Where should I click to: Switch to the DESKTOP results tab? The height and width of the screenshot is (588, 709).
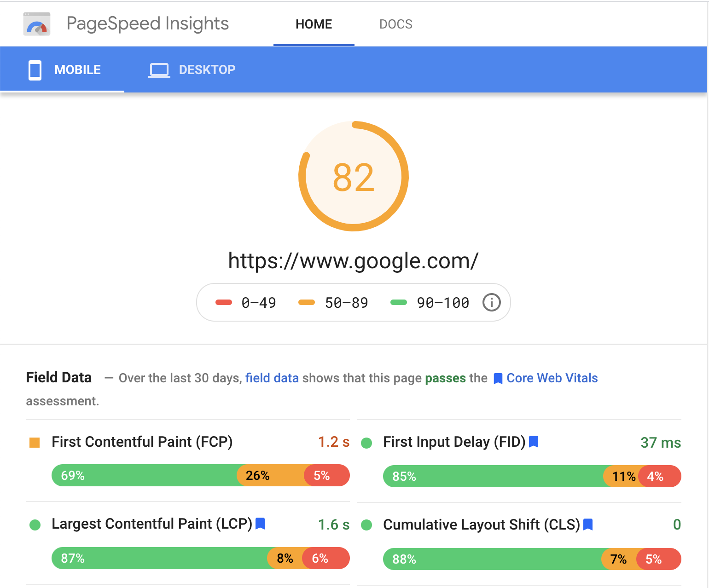pos(207,69)
